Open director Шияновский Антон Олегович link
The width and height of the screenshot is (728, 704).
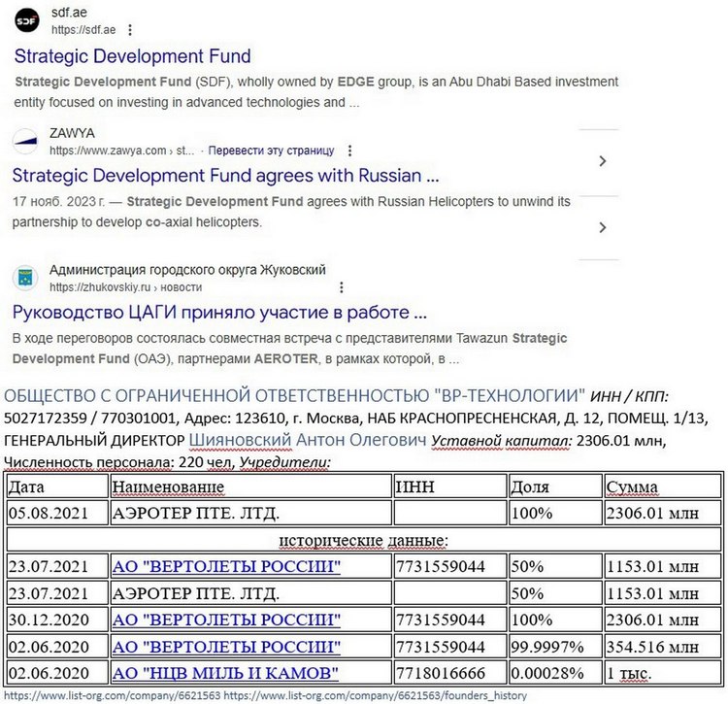(x=308, y=440)
